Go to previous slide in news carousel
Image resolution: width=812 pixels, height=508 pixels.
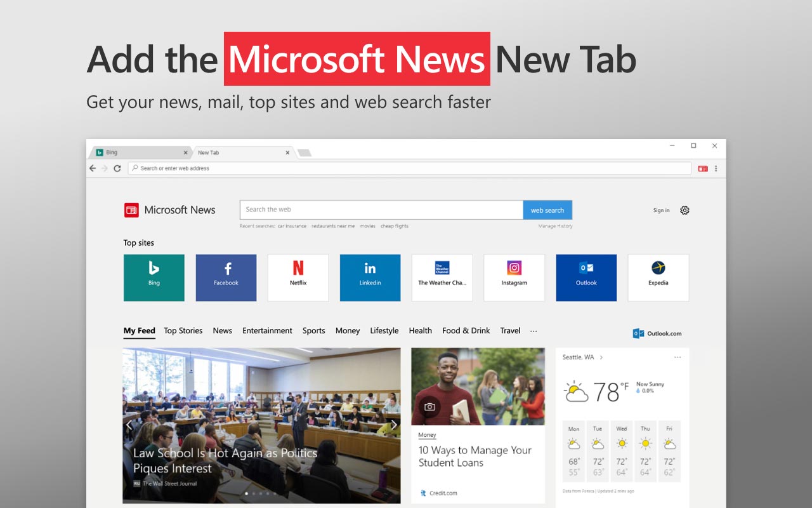click(129, 425)
